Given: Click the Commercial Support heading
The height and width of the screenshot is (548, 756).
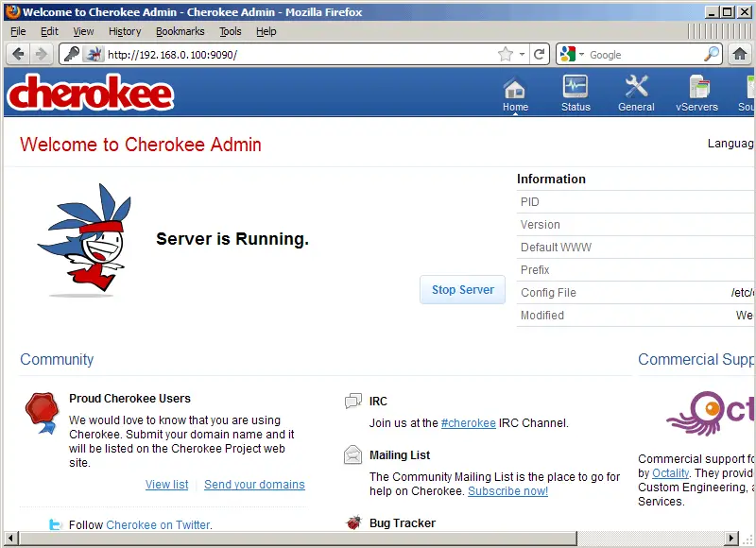Looking at the screenshot, I should pos(696,359).
